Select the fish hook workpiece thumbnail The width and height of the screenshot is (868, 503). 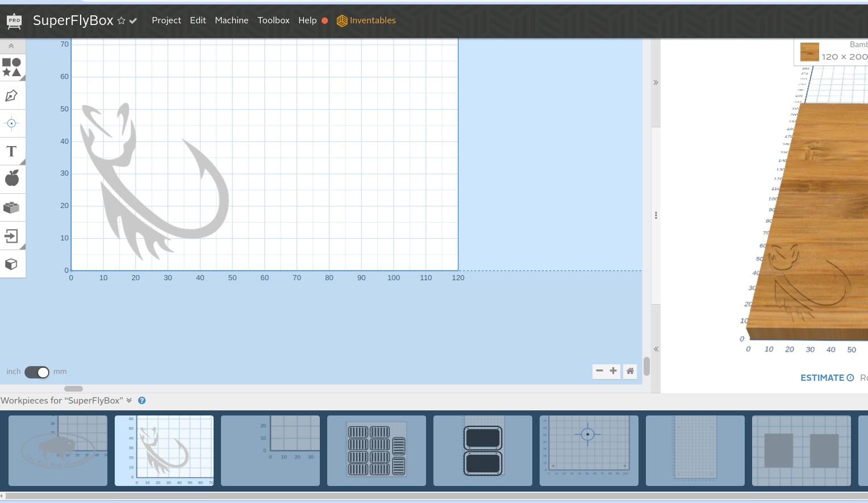tap(164, 451)
